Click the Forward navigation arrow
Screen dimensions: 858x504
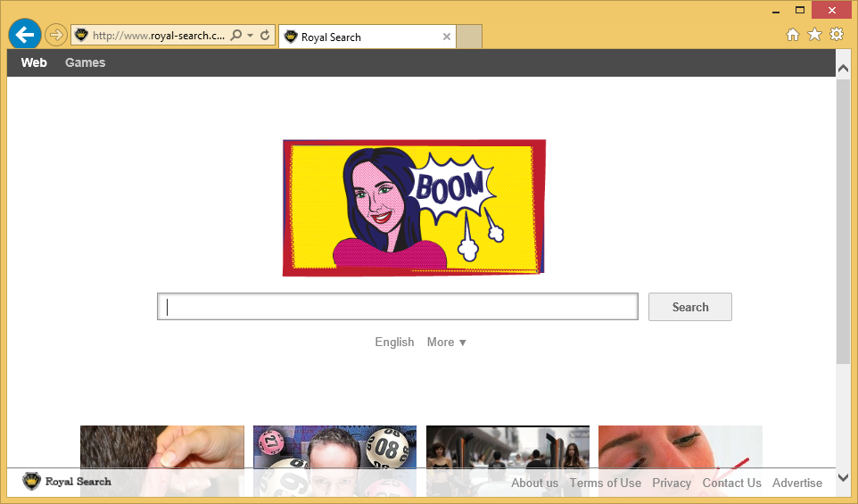pos(56,35)
